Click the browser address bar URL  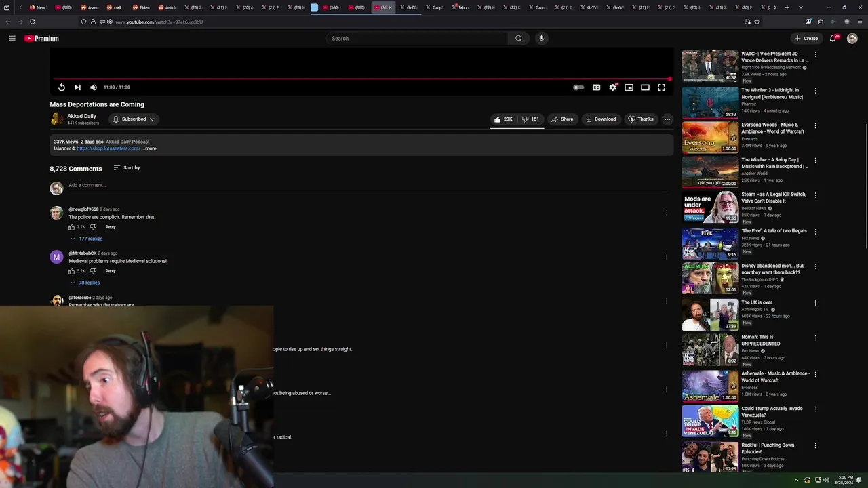[x=159, y=22]
